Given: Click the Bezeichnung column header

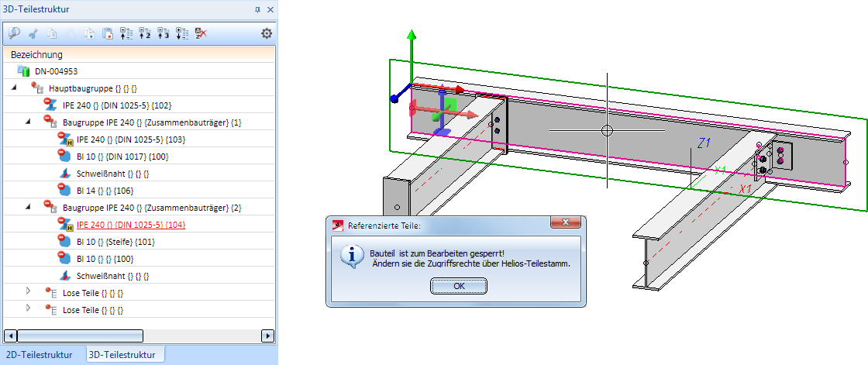Looking at the screenshot, I should 139,54.
